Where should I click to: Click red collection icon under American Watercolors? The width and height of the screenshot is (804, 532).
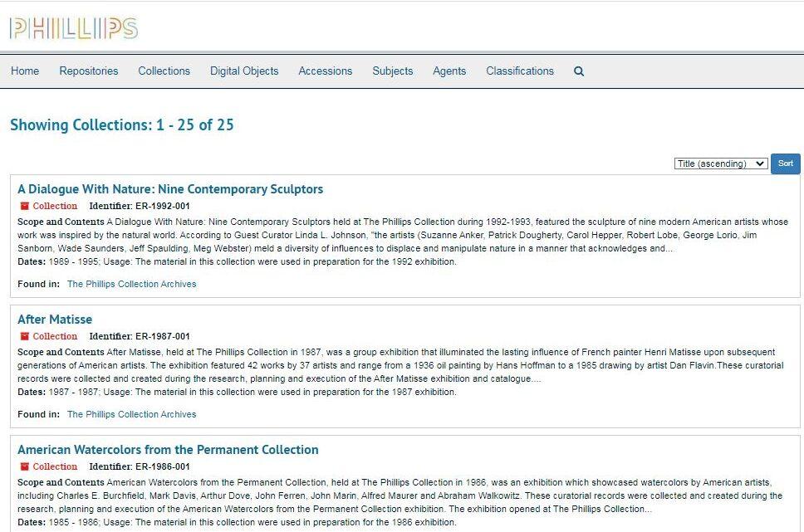[x=25, y=466]
